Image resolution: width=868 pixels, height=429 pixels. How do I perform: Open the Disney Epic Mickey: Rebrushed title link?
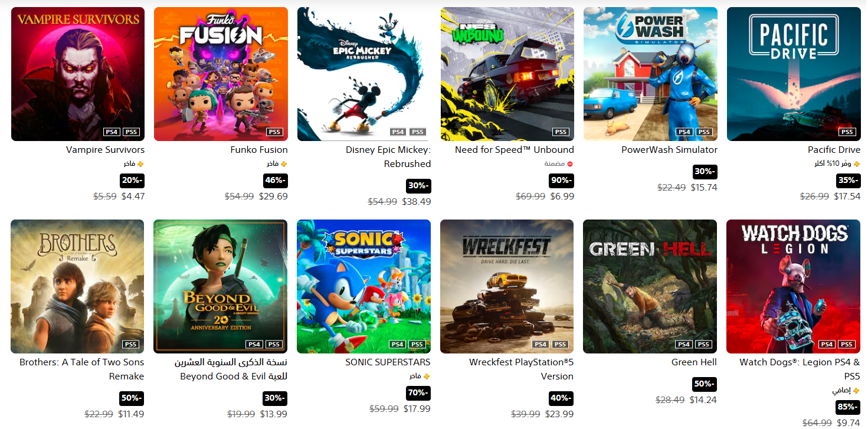(x=388, y=157)
